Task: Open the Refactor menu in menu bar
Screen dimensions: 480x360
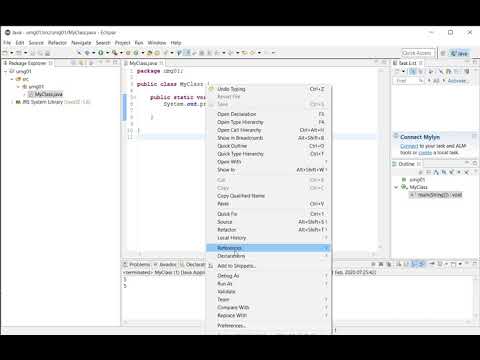Action: click(x=57, y=43)
